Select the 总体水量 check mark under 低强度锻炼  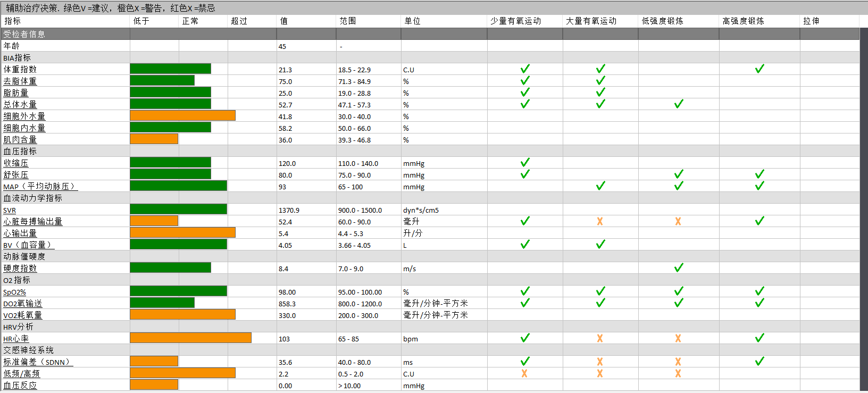click(x=679, y=104)
